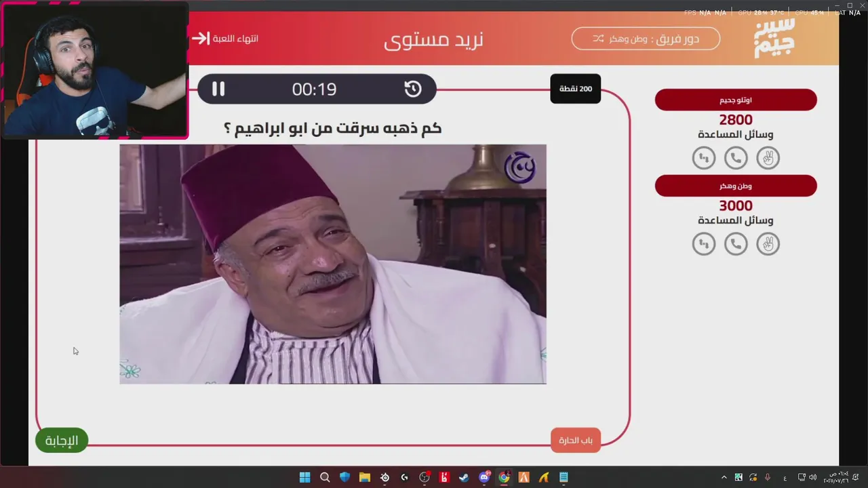Image resolution: width=868 pixels, height=488 pixels.
Task: Click the microphone tray icon
Action: 768,477
